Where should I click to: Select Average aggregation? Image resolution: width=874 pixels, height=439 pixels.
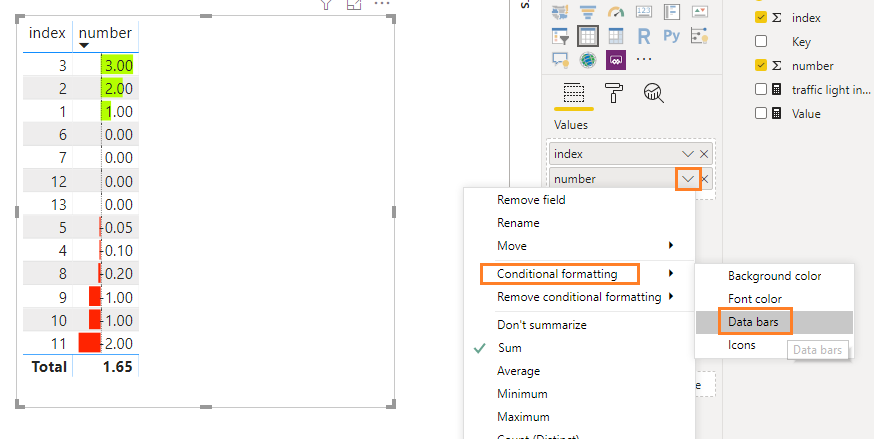click(518, 371)
